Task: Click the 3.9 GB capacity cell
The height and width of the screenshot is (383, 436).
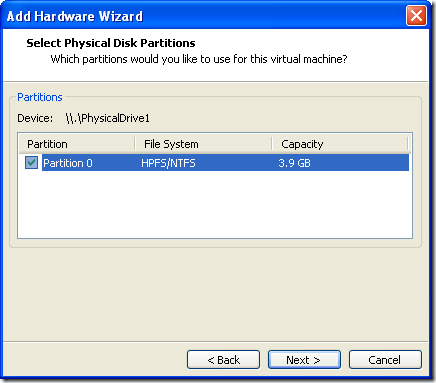Action: click(x=294, y=163)
